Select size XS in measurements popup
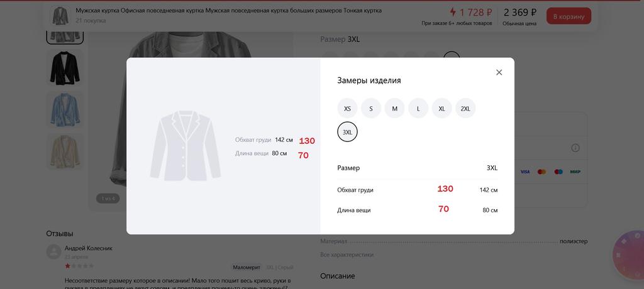 click(347, 108)
